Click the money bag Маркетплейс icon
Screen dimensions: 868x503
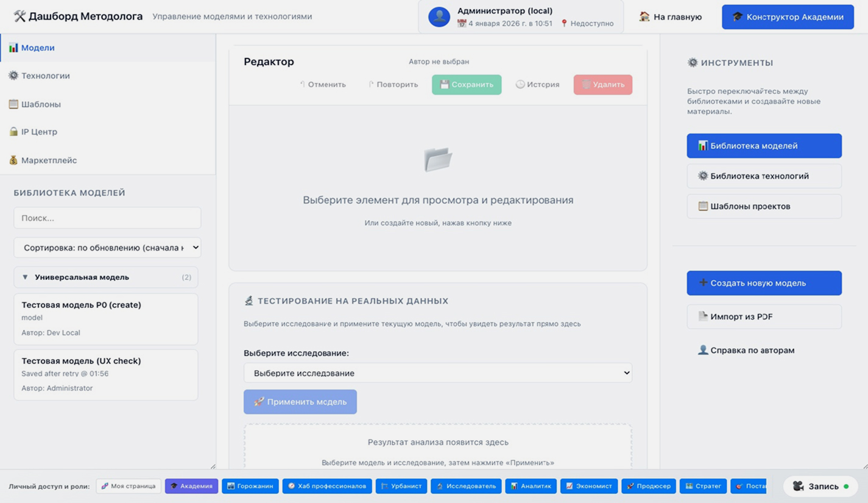[x=13, y=160]
